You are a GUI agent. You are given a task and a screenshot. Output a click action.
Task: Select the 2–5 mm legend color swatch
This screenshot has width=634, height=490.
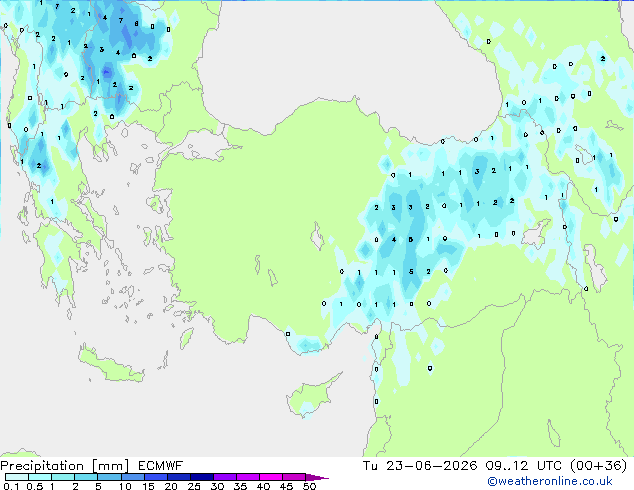coord(86,477)
